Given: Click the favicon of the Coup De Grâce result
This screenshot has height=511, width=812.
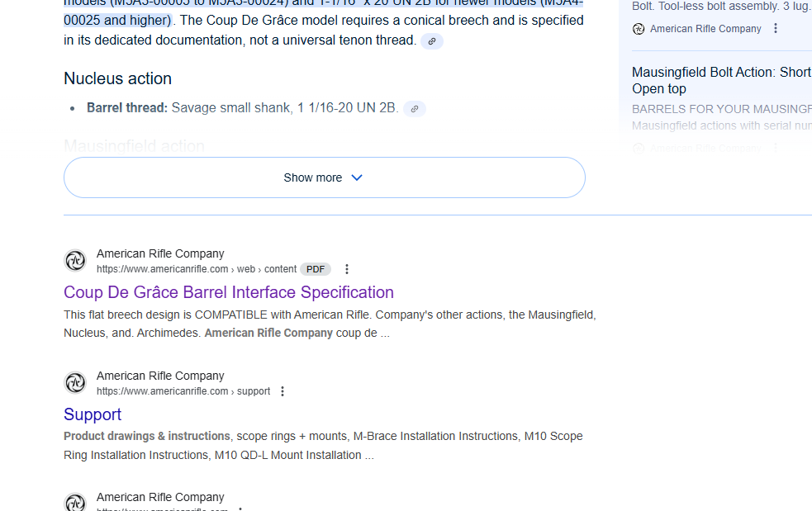Looking at the screenshot, I should pyautogui.click(x=75, y=261).
